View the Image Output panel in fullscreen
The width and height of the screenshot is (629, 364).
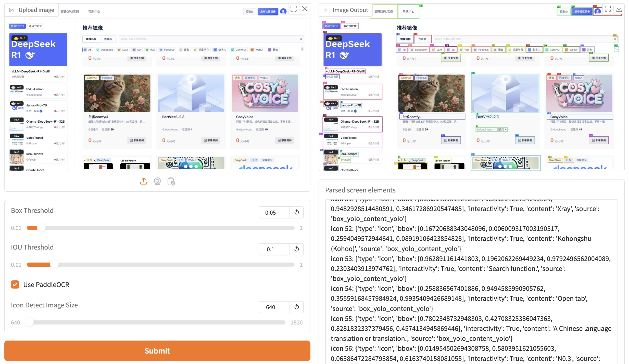pyautogui.click(x=608, y=9)
